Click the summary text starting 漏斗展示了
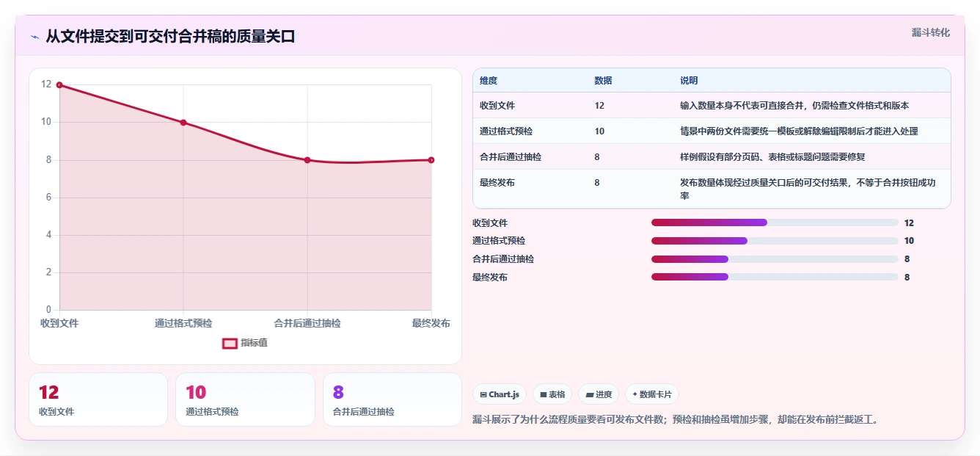This screenshot has height=456, width=980. click(676, 420)
